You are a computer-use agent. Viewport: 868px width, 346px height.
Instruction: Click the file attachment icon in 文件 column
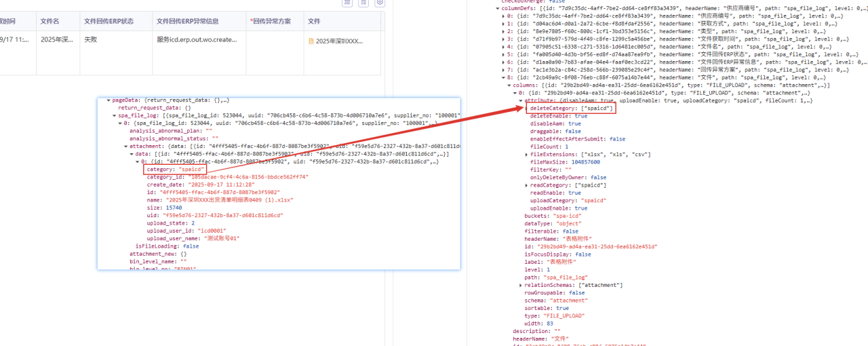tap(311, 41)
